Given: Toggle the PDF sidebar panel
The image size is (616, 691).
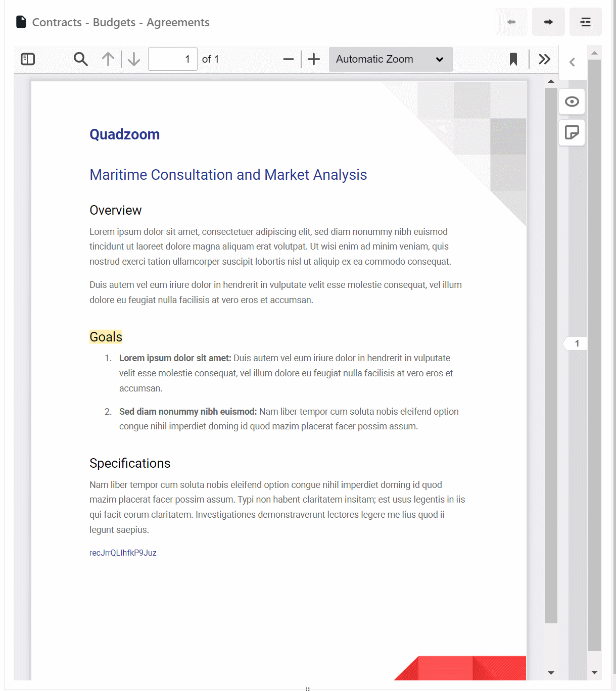Looking at the screenshot, I should (28, 59).
